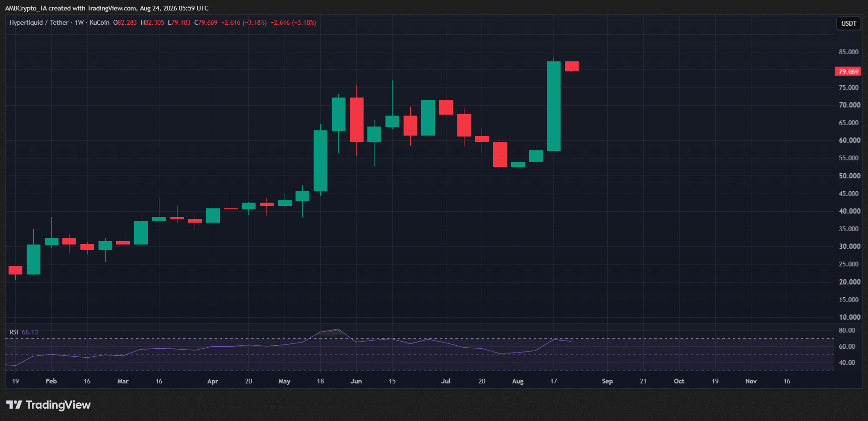Click the TradingView wordmark text
Screen dimensions: 868x421
click(x=58, y=405)
